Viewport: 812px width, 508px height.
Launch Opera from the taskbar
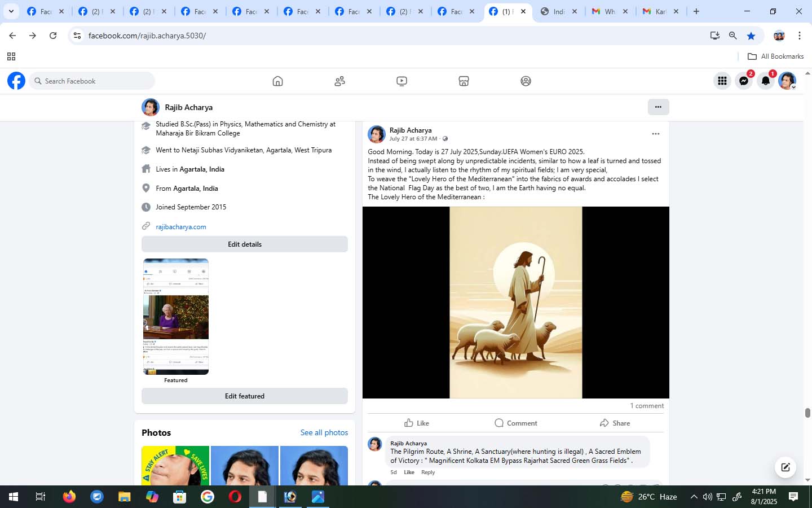point(235,497)
